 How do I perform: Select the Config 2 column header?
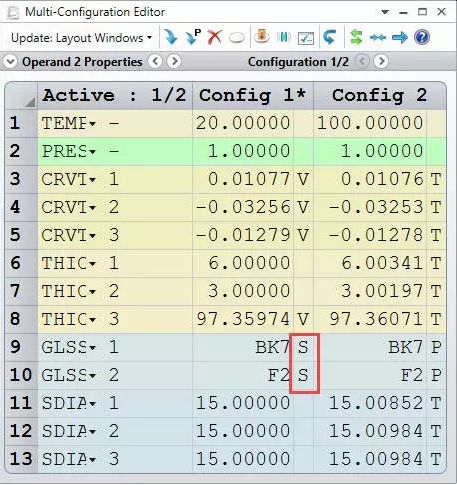coord(380,95)
